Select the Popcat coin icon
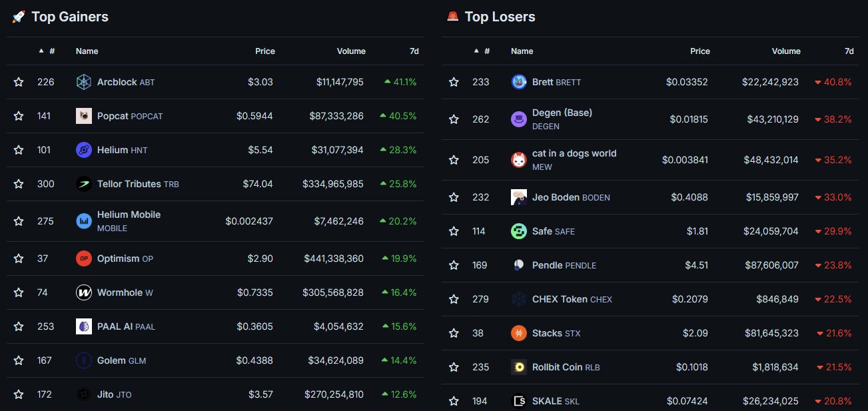The image size is (868, 411). click(x=83, y=115)
